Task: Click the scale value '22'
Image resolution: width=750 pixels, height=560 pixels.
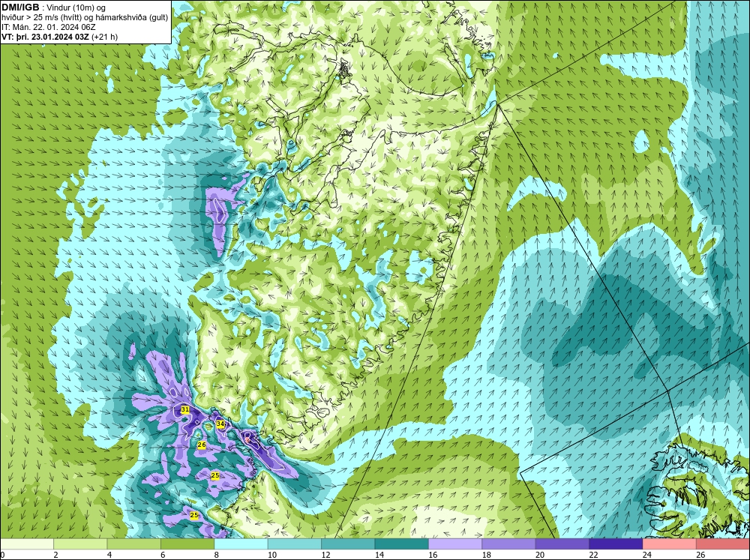Action: coord(593,555)
